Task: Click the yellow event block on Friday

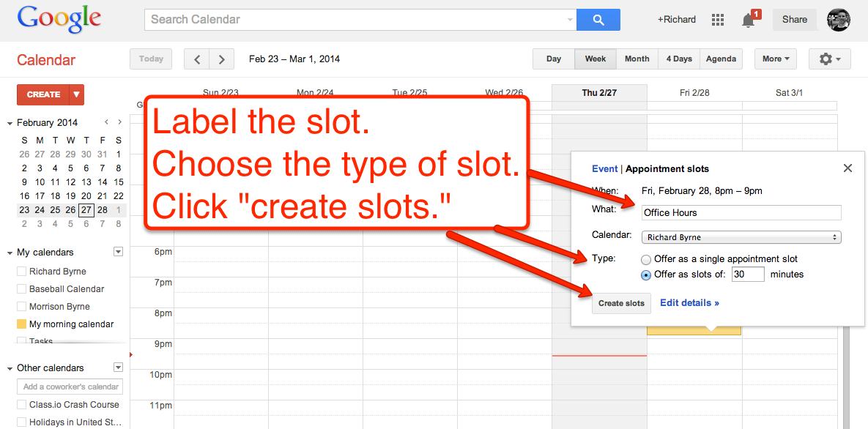Action: 694,330
